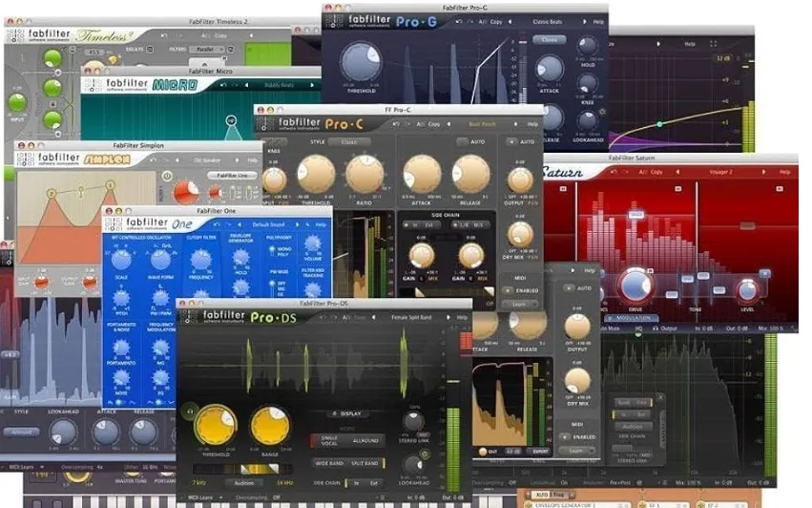Go to the previous Pro-G preset
The height and width of the screenshot is (508, 812).
pyautogui.click(x=510, y=22)
